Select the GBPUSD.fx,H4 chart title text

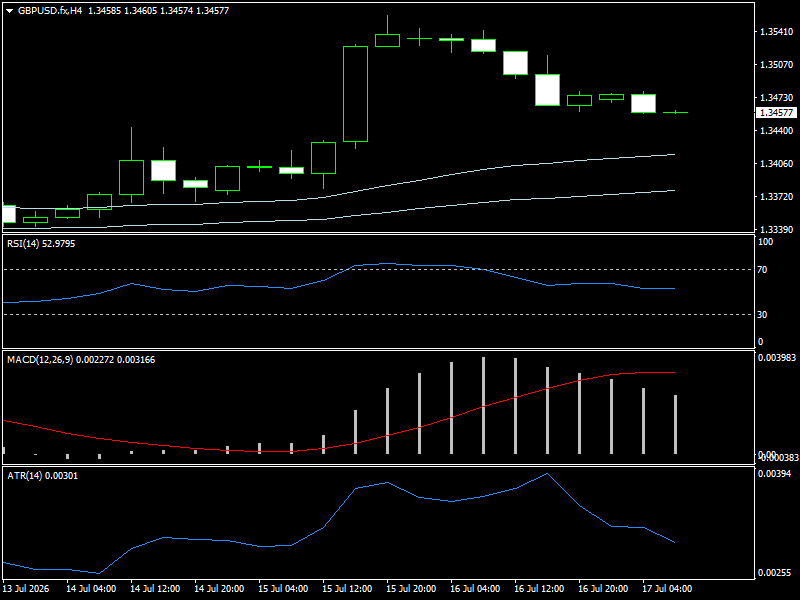coord(50,11)
